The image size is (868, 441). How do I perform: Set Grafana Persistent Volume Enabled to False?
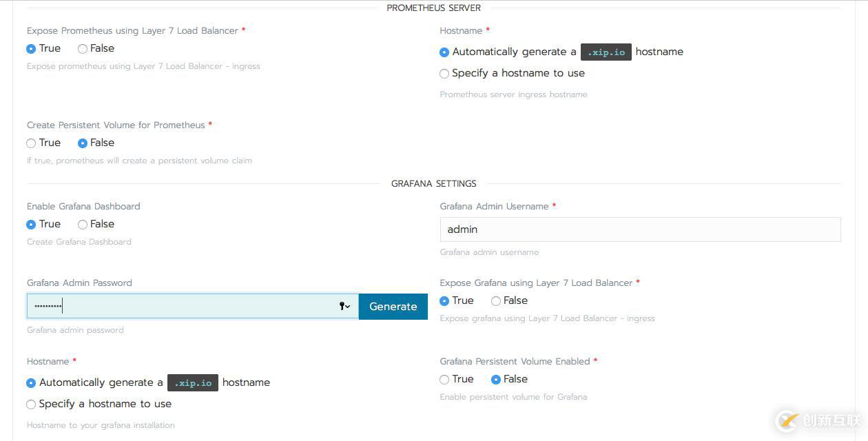496,380
